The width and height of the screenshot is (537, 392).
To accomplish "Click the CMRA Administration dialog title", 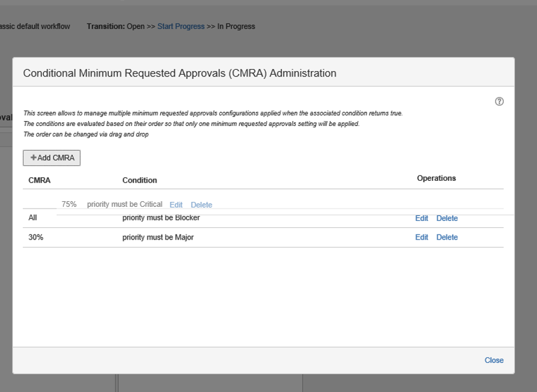I will 179,73.
